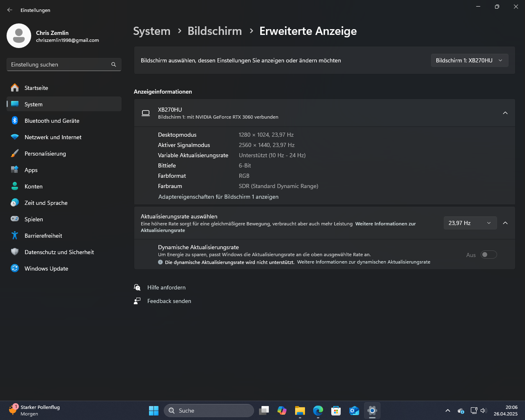Viewport: 525px width, 420px height.
Task: Open the 23,97 Hz refresh rate dropdown
Action: [470, 223]
